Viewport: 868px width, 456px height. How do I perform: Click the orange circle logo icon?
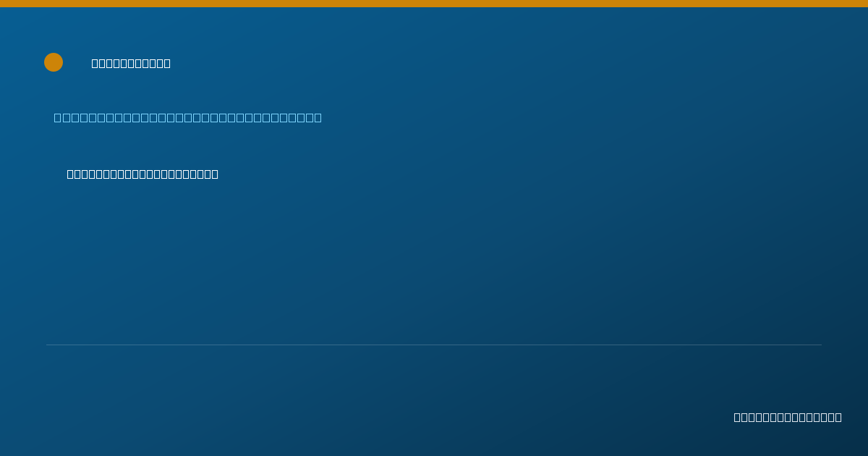click(x=54, y=62)
